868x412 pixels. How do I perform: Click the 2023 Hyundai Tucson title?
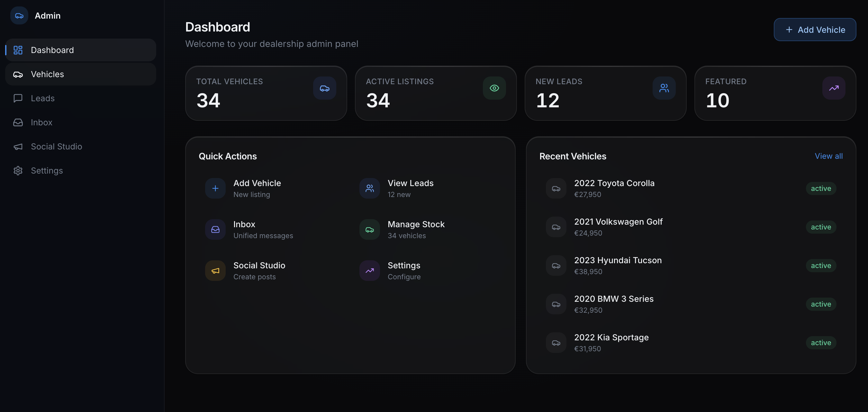click(x=618, y=260)
